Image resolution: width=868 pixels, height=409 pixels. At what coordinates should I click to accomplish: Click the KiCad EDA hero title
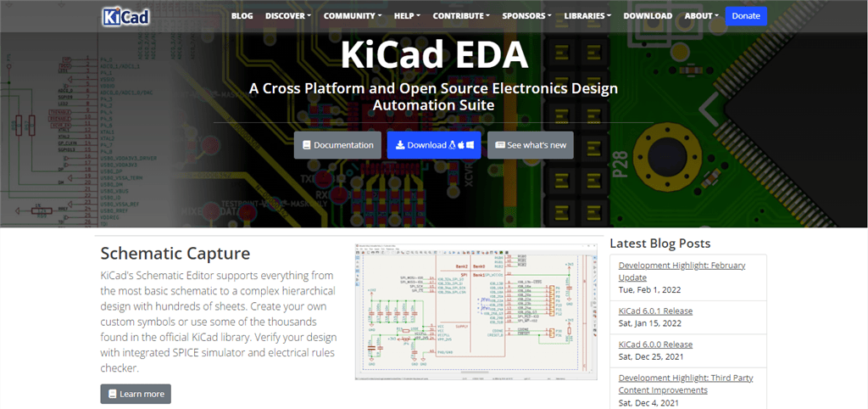point(434,54)
